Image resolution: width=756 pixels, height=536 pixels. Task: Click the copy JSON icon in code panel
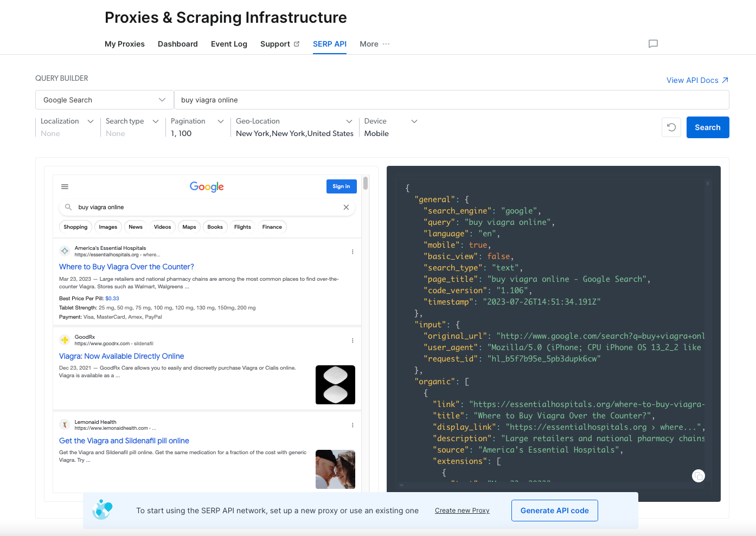point(699,476)
